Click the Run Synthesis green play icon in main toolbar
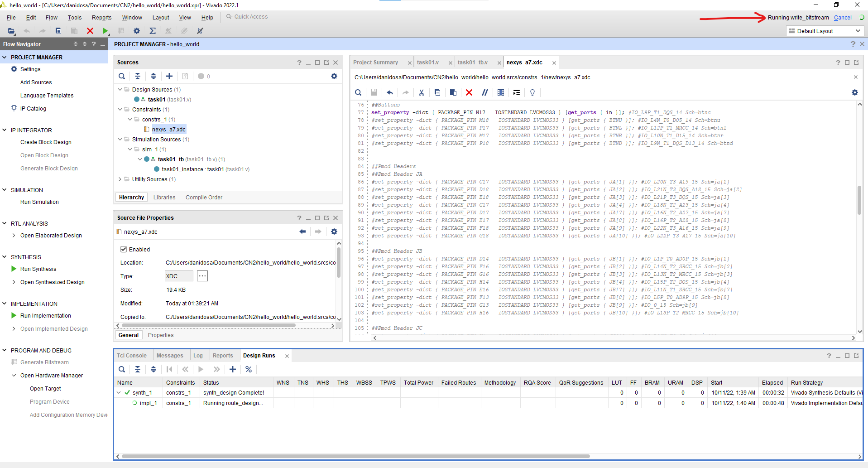This screenshot has width=868, height=468. click(x=105, y=31)
